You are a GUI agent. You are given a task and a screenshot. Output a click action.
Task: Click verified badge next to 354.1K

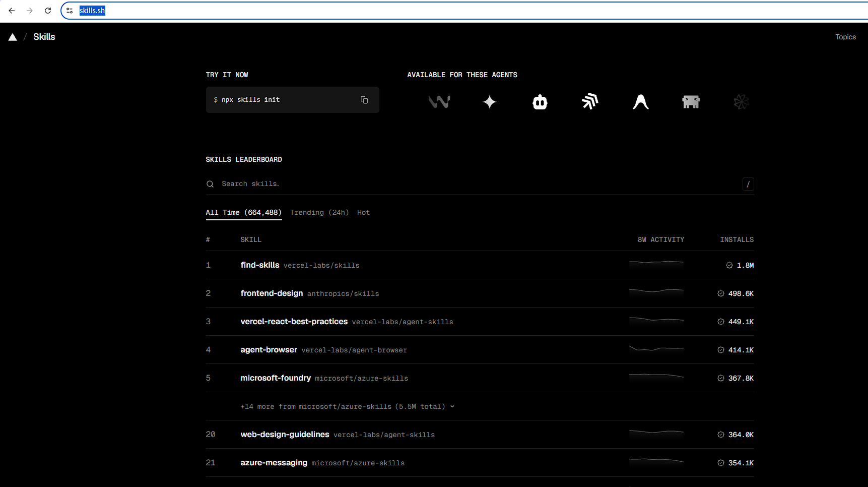pos(721,463)
